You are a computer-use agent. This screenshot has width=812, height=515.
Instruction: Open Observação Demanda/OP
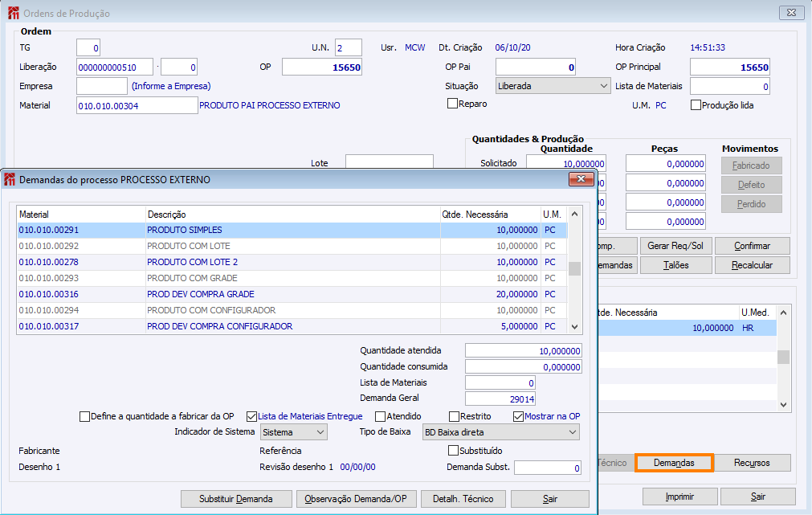[x=357, y=499]
